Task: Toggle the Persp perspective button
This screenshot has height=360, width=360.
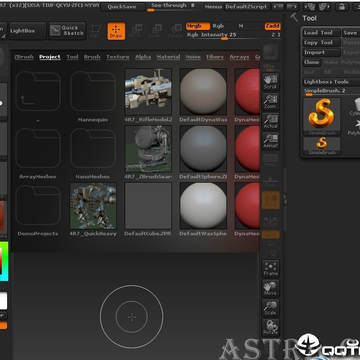Action: (x=270, y=161)
